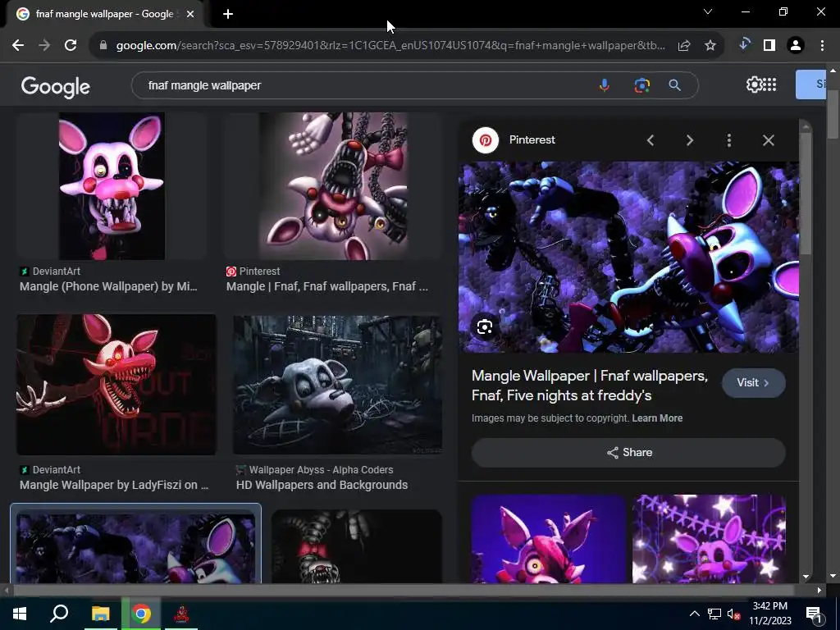Screen dimensions: 840x630
Task: Open the red game app on taskbar
Action: point(181,614)
